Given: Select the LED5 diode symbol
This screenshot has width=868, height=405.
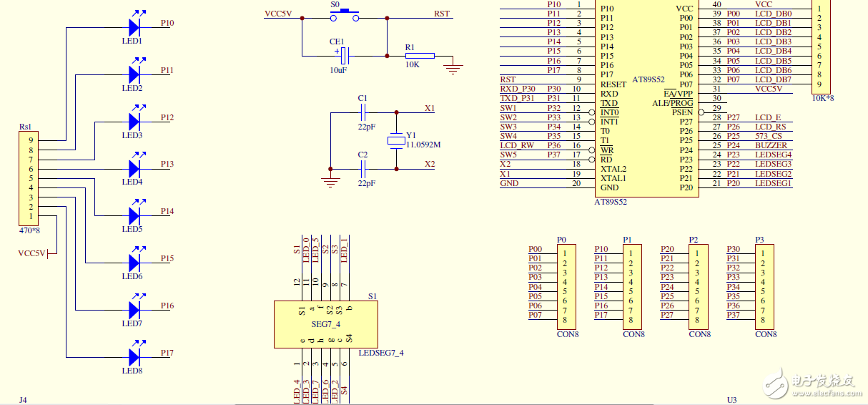Looking at the screenshot, I should coord(135,214).
